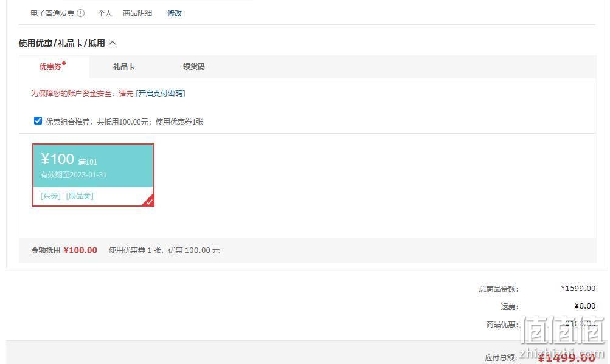Switch to the 礼品卡 tab
This screenshot has width=610, height=364.
point(123,67)
